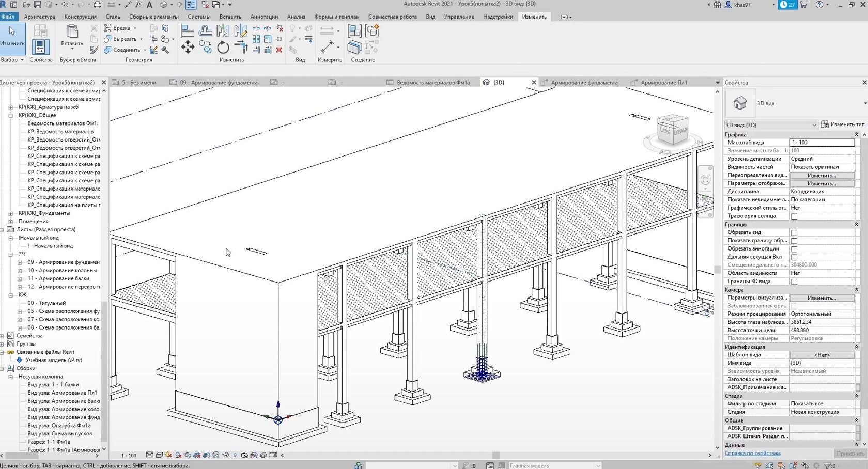Expand the 'Семейства' node in project browser
This screenshot has width=868, height=469.
[3, 336]
